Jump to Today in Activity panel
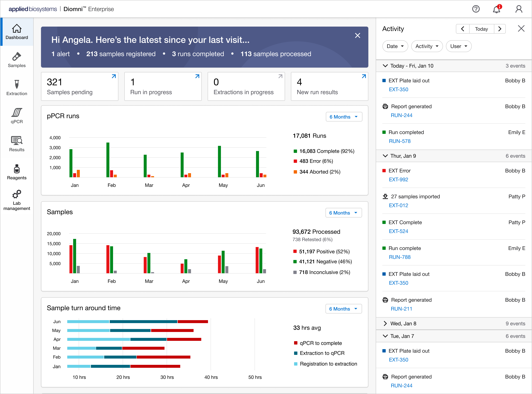This screenshot has width=532, height=394. coord(481,29)
